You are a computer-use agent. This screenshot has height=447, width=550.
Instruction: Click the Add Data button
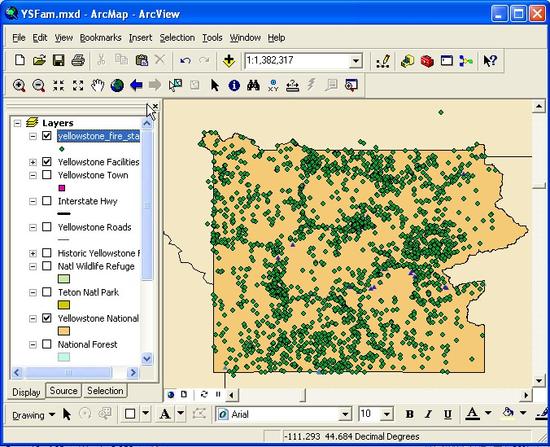click(x=229, y=61)
